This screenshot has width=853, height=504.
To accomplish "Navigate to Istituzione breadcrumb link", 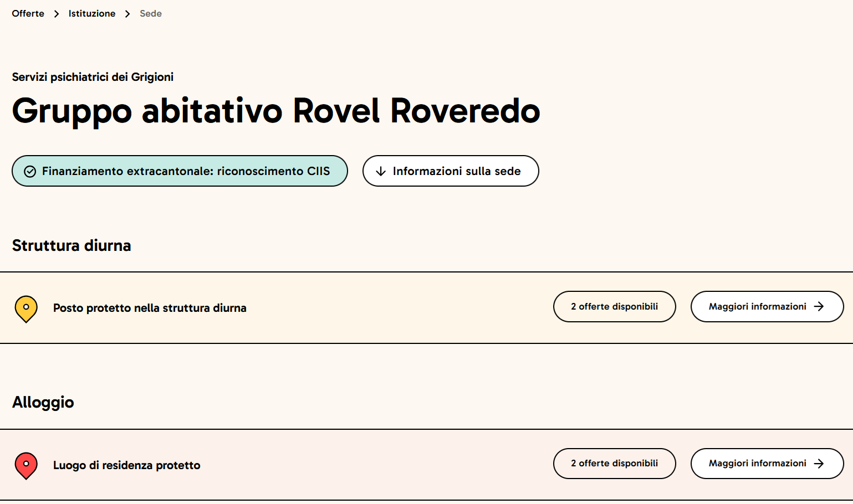I will coord(92,13).
